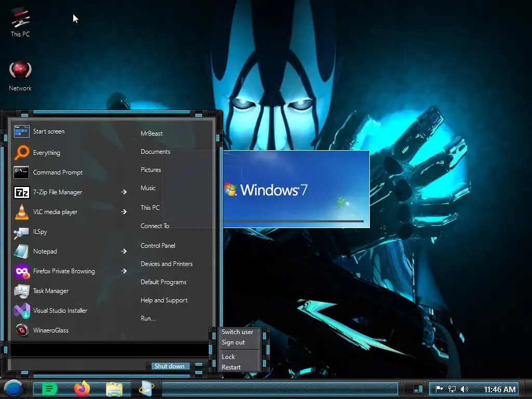The image size is (532, 399).
Task: Open Documents from the Start menu
Action: click(155, 152)
